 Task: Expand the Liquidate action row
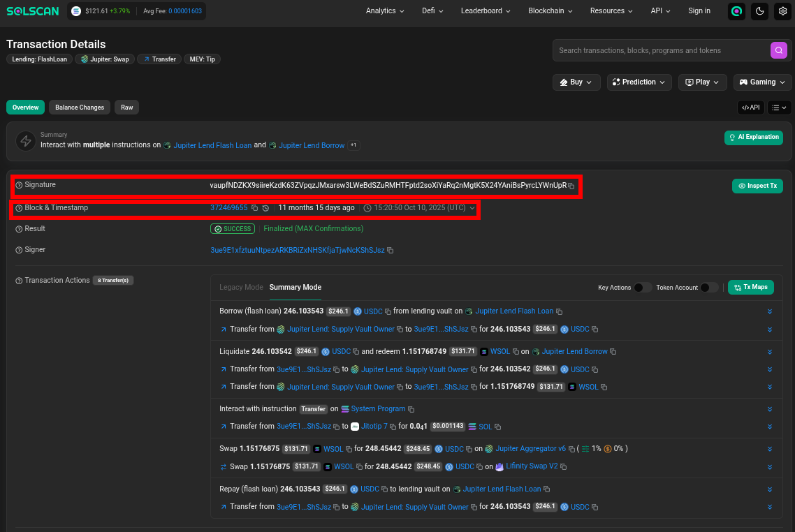770,352
